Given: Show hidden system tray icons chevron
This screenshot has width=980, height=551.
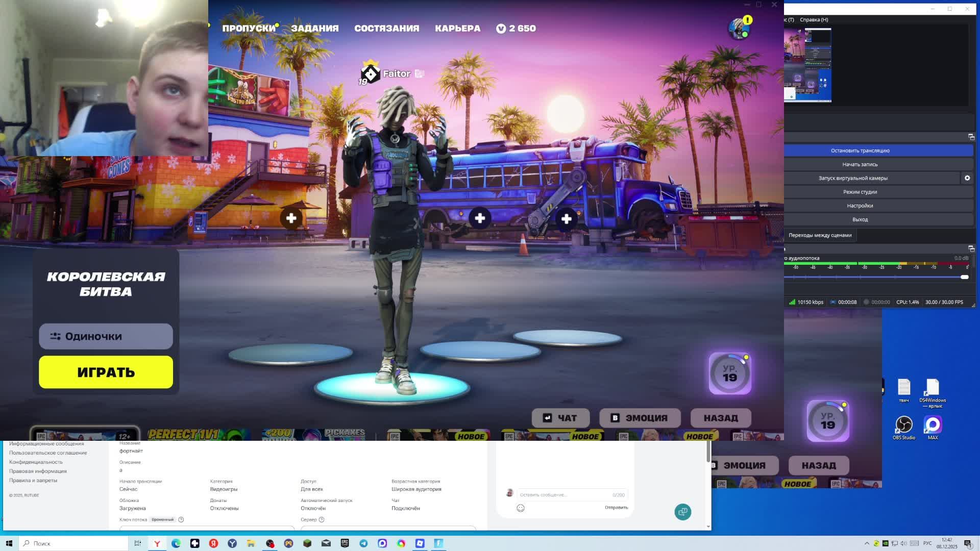Looking at the screenshot, I should coord(866,543).
